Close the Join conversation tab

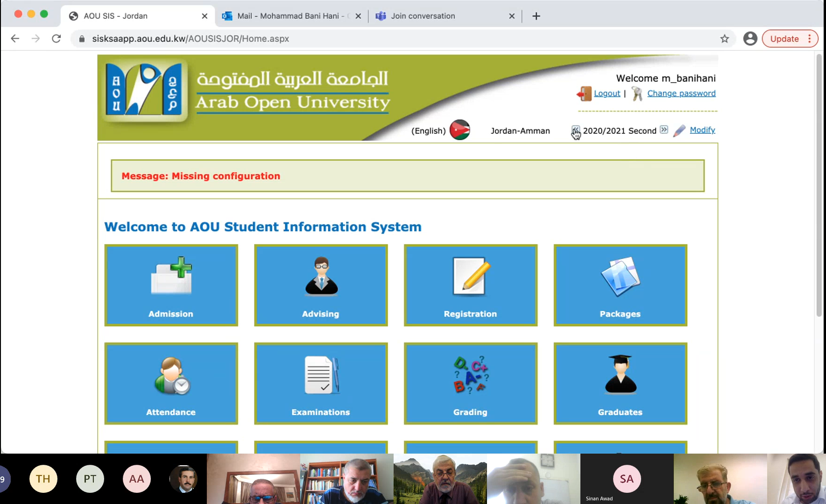512,16
